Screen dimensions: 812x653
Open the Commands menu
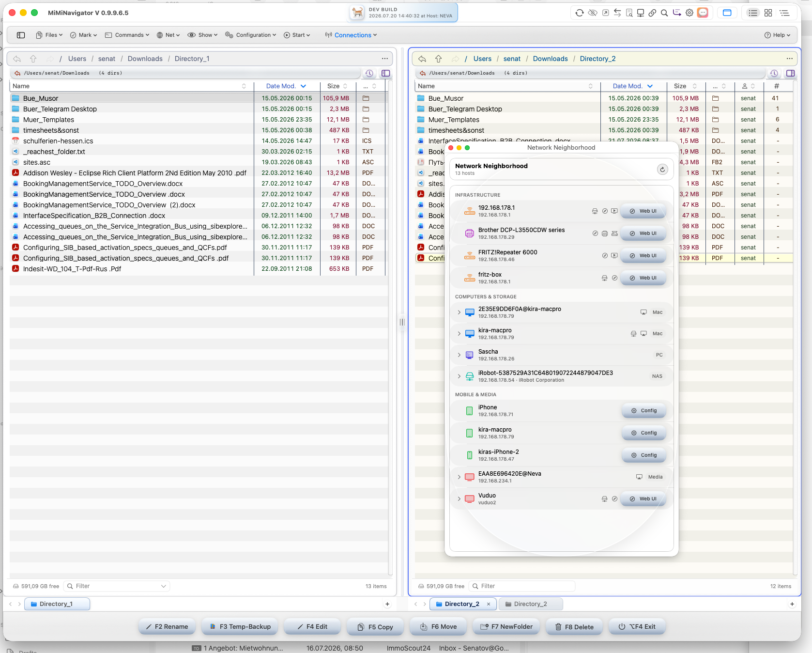click(x=127, y=35)
